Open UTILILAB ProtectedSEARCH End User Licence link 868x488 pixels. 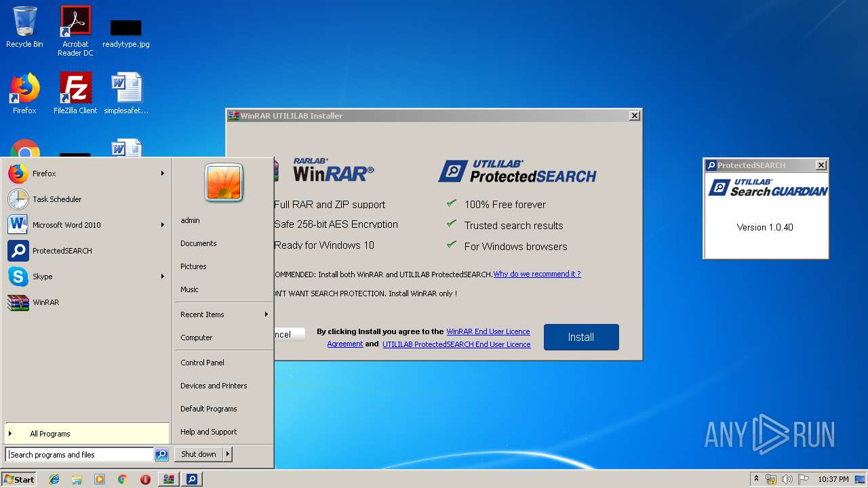click(456, 344)
